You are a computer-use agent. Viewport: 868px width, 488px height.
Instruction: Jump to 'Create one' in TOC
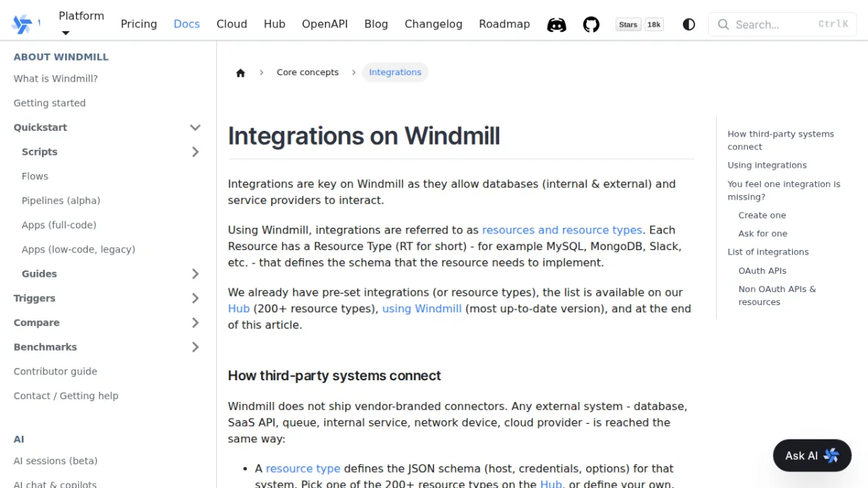coord(762,215)
